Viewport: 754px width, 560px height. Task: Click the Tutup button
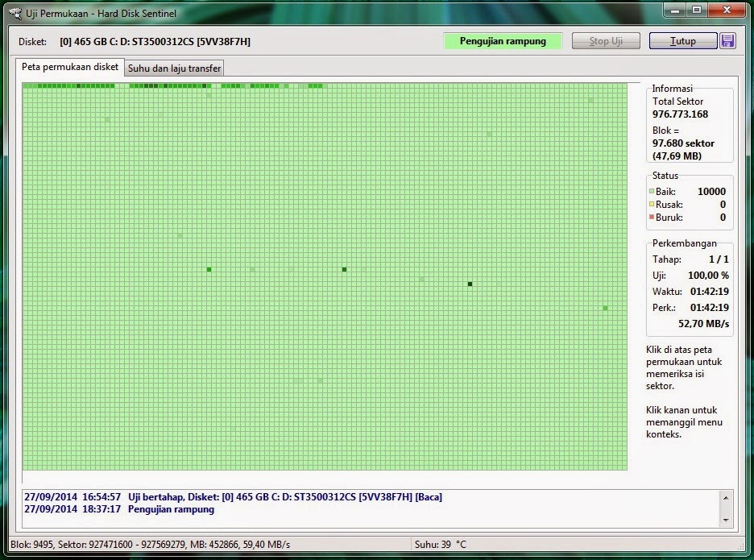pyautogui.click(x=683, y=41)
